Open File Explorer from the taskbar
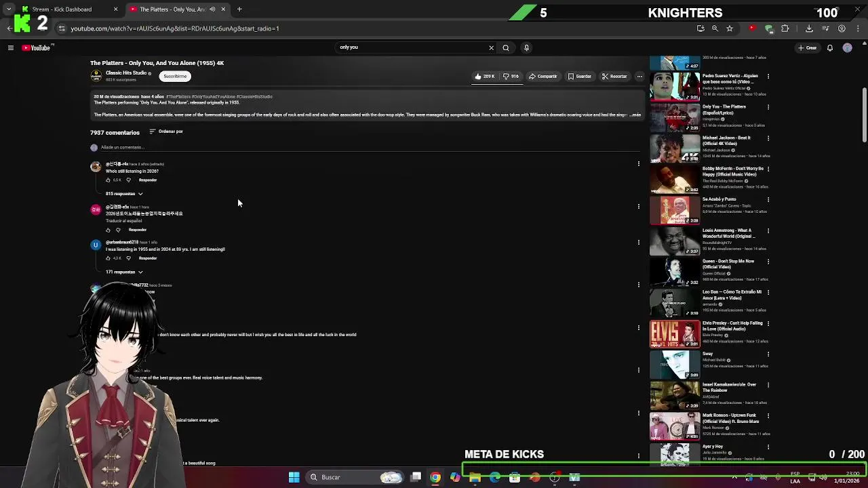This screenshot has height=488, width=868. point(475,477)
